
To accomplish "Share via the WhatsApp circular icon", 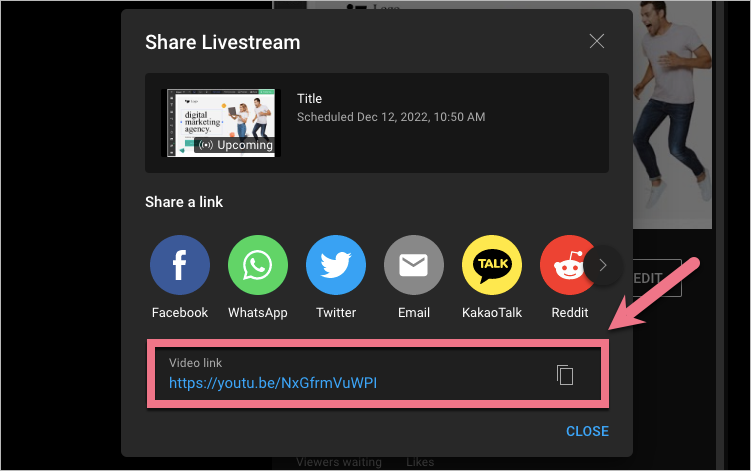I will (x=258, y=265).
